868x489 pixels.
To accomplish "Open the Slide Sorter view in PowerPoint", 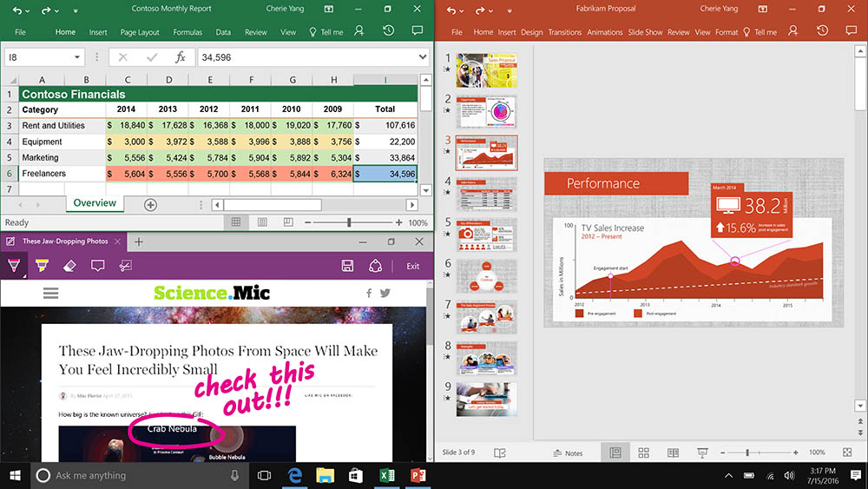I will 644,453.
